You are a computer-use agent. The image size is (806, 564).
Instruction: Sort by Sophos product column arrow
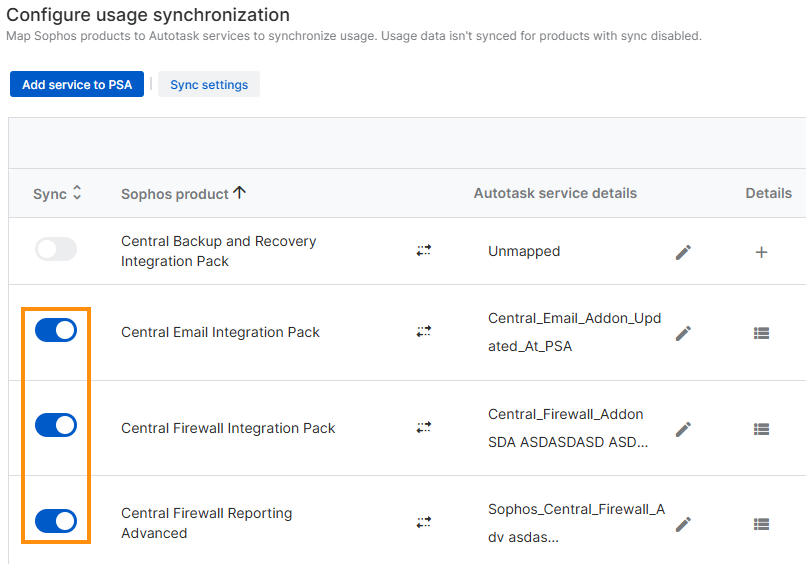[x=239, y=193]
